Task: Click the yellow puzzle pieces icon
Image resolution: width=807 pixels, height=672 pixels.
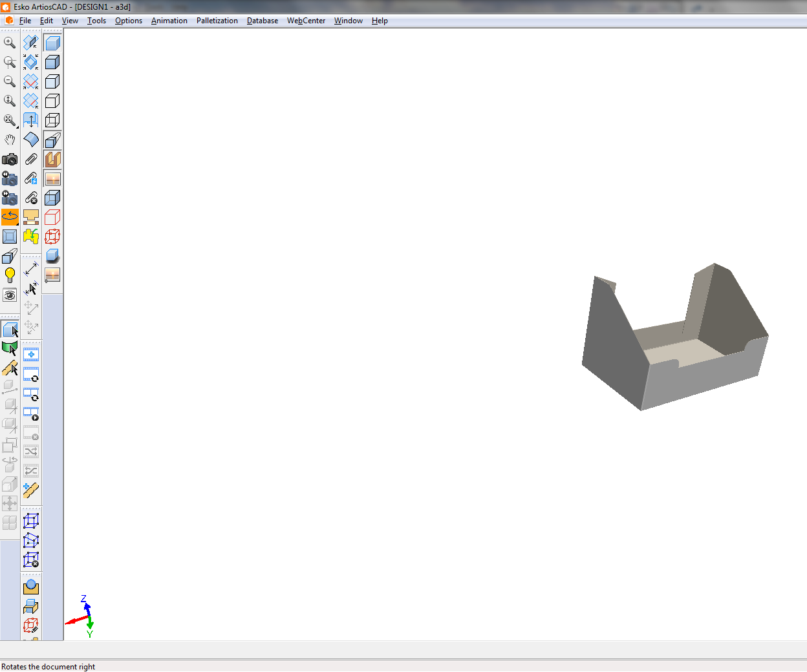Action: tap(31, 236)
